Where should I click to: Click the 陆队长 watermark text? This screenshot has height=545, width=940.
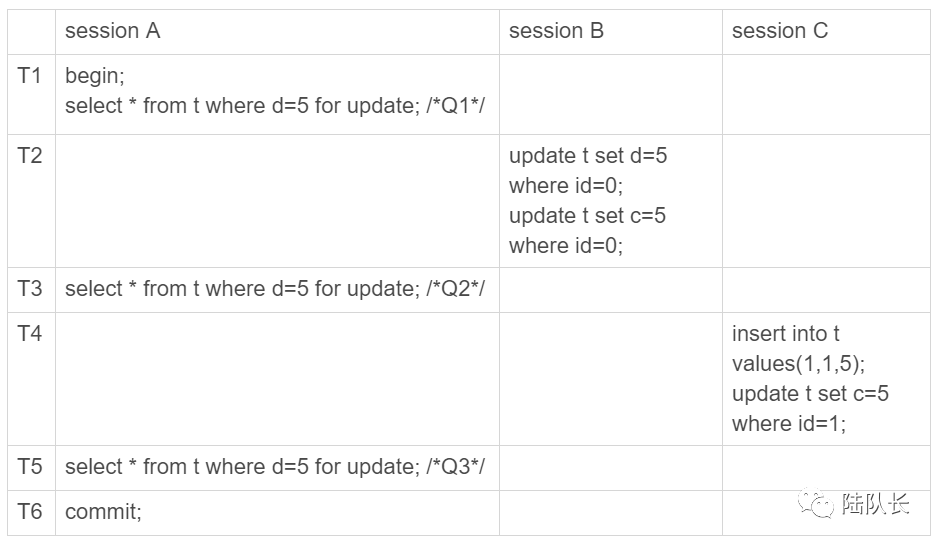(876, 504)
